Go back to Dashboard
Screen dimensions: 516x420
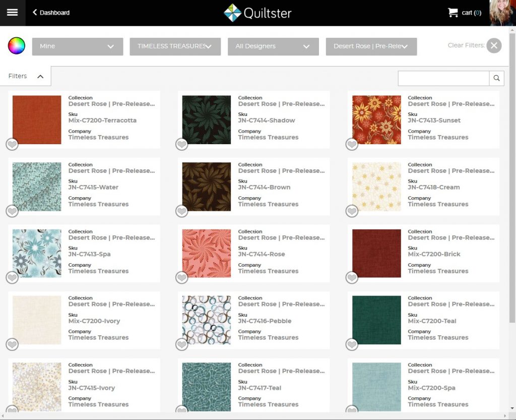(51, 13)
